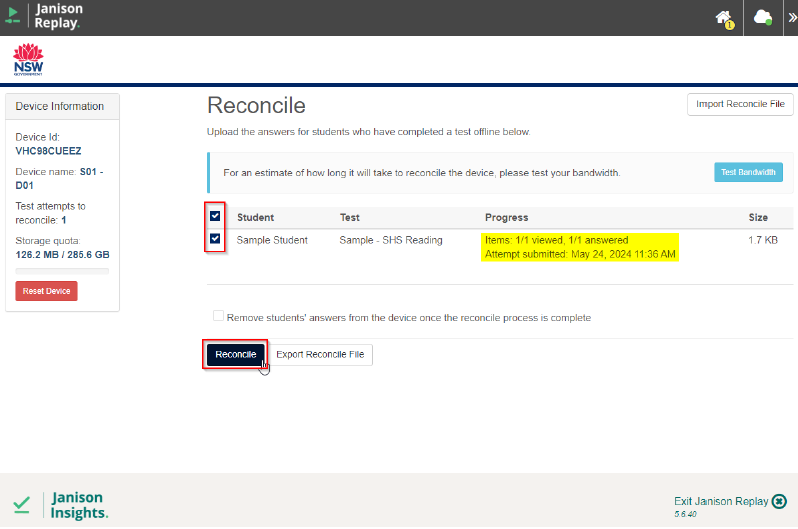Image resolution: width=798 pixels, height=529 pixels.
Task: Click the Janison Insights logo in footer
Action: tap(61, 505)
